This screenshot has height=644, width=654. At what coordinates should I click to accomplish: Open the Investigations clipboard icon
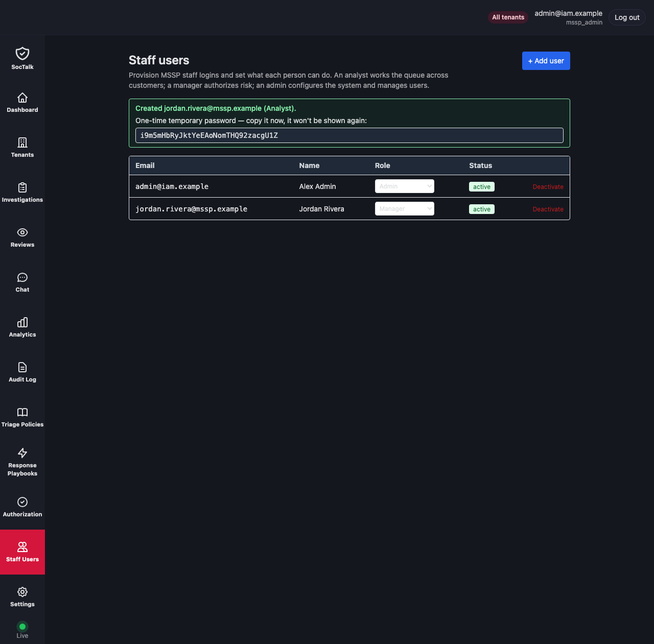22,187
